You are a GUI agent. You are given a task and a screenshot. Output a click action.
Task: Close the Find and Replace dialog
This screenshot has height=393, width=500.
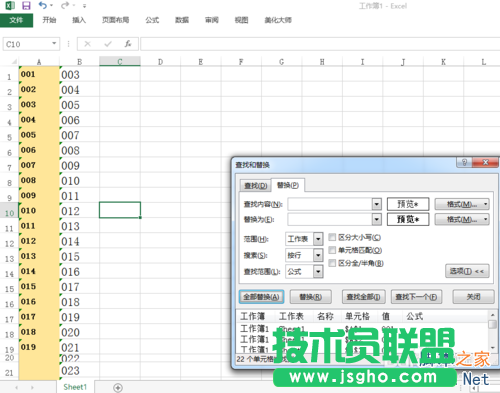click(x=485, y=162)
